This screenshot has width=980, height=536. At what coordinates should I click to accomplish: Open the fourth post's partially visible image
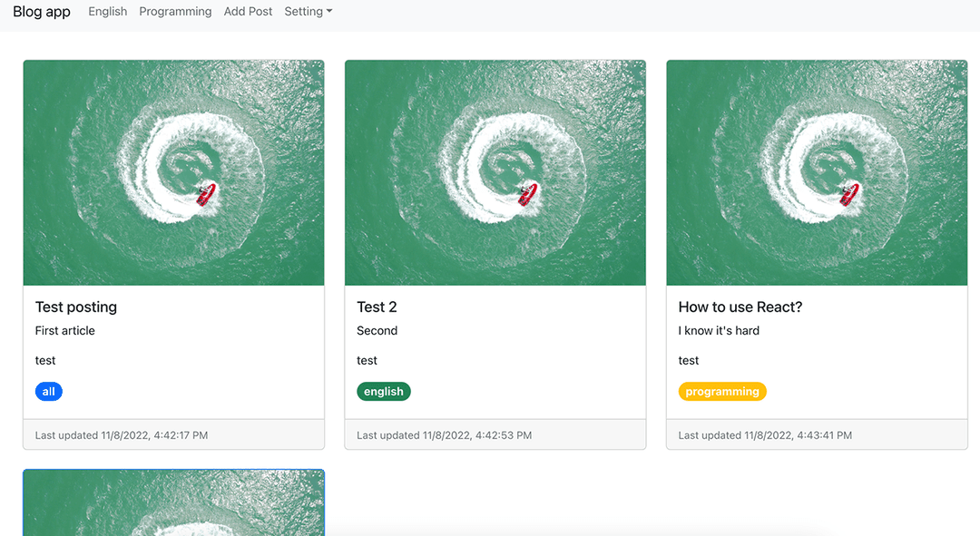(x=173, y=502)
